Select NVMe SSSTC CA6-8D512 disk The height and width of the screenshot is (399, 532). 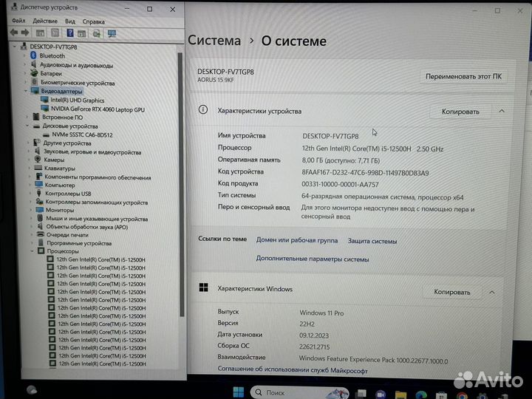point(82,134)
